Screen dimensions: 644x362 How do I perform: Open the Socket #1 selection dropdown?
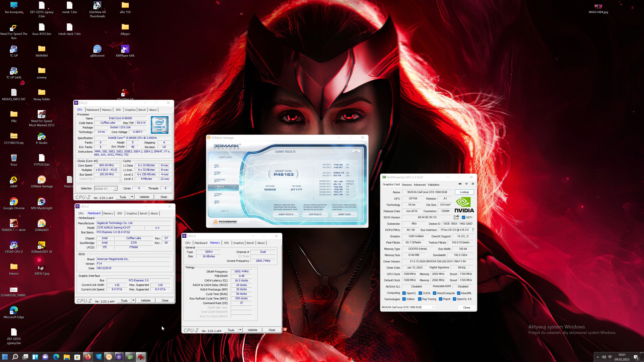tap(106, 188)
